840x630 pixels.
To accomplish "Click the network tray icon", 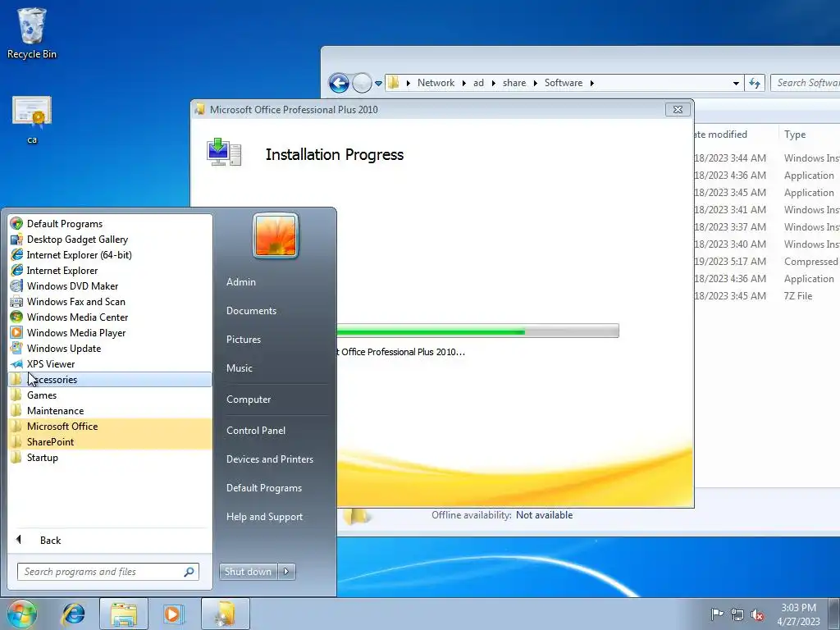I will pos(737,614).
